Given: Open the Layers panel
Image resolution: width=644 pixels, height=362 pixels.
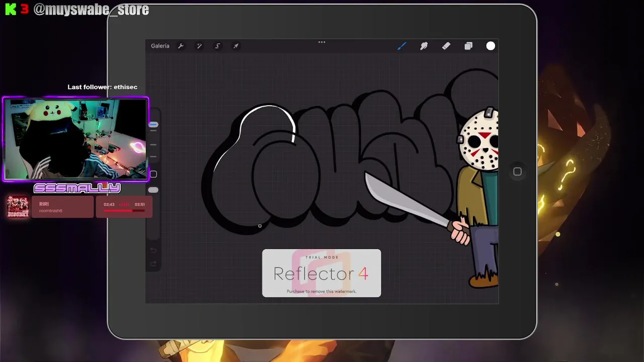Looking at the screenshot, I should pyautogui.click(x=468, y=46).
